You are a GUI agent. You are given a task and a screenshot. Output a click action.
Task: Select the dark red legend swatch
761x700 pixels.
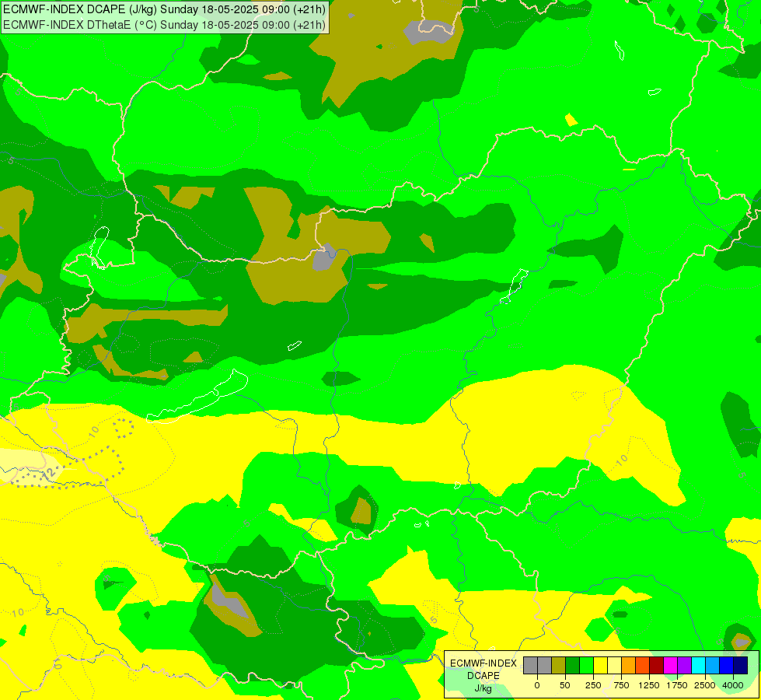[x=657, y=666]
